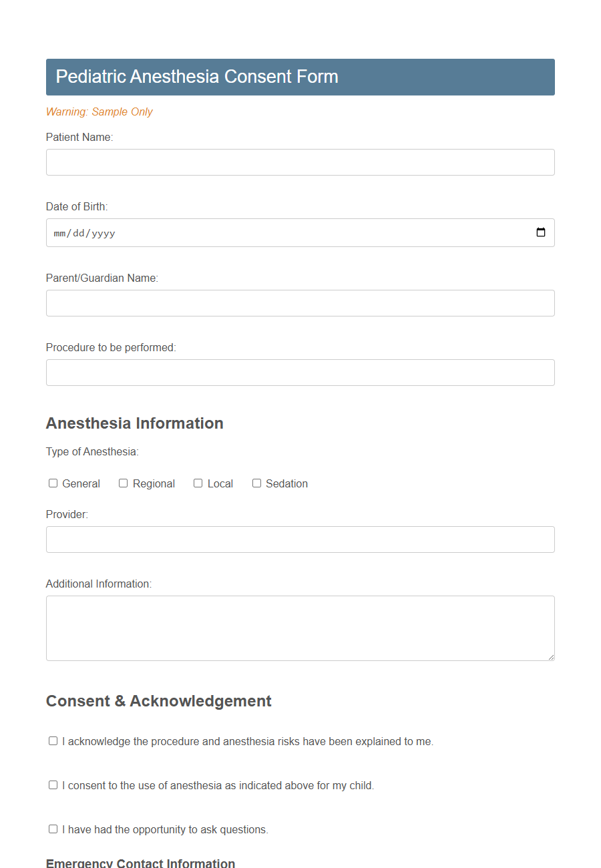This screenshot has height=868, width=601.
Task: Click the Patient Name input field
Action: coord(300,162)
